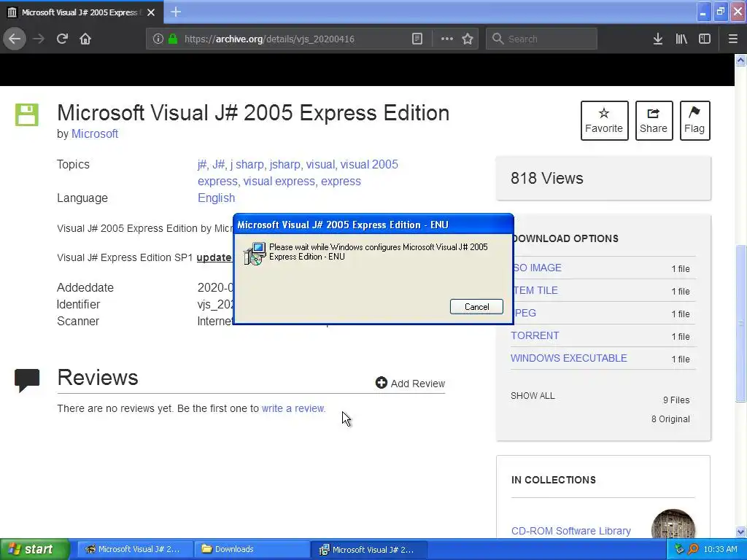Viewport: 747px width, 560px height.
Task: Click SHOW ALL download files
Action: 533,396
